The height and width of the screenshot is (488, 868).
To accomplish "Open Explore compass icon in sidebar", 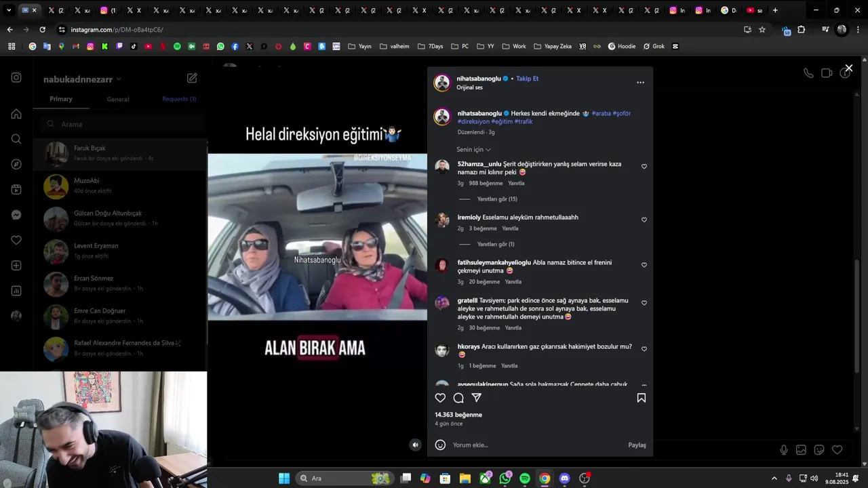I will (16, 165).
